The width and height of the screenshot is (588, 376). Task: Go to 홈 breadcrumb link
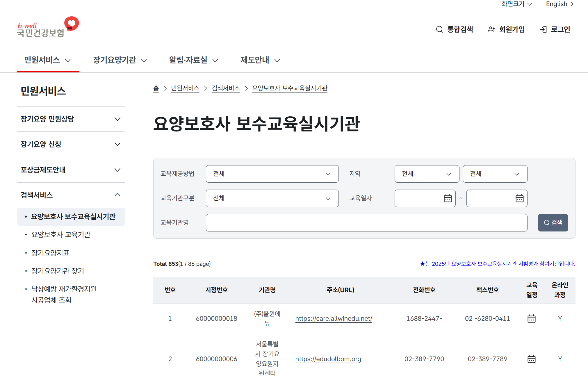click(156, 88)
